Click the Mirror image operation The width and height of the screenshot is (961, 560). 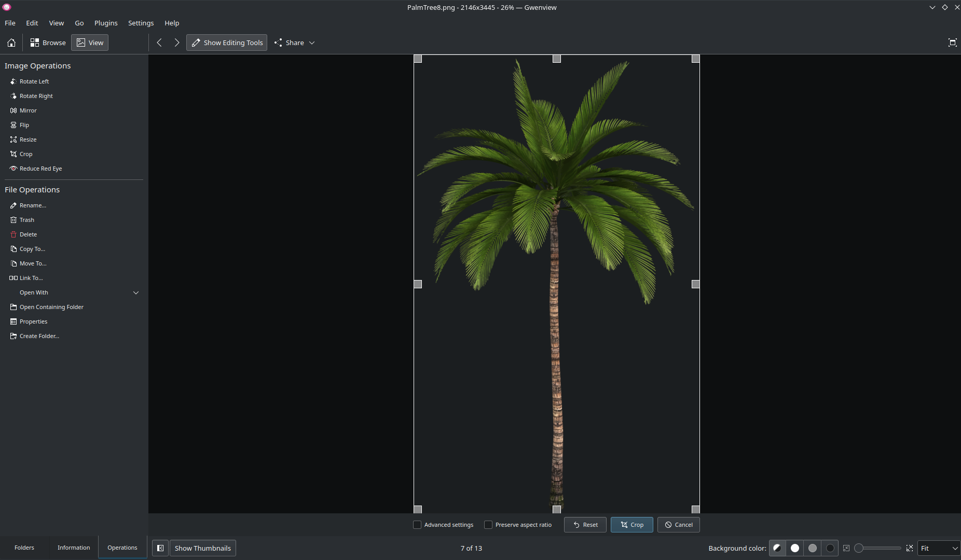click(x=28, y=110)
